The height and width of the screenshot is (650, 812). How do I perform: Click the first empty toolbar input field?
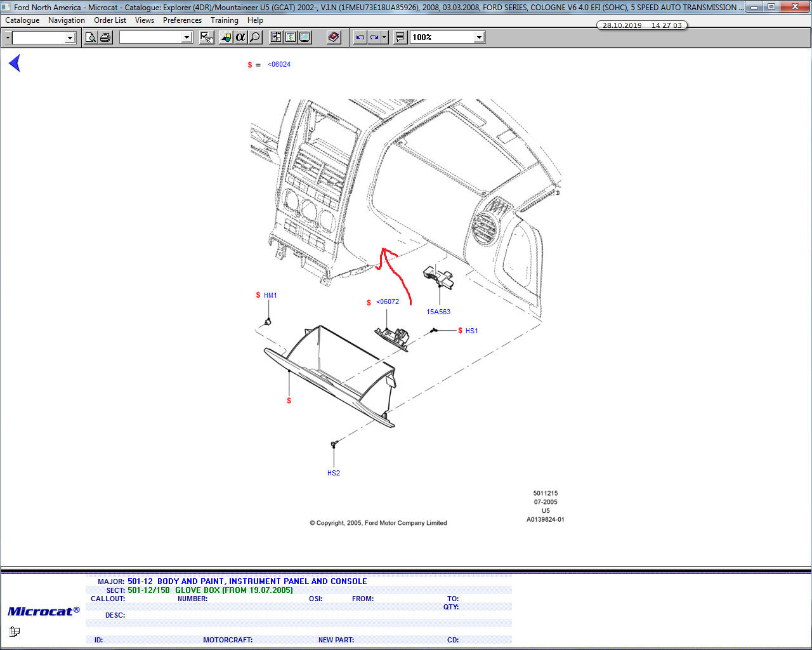click(39, 37)
